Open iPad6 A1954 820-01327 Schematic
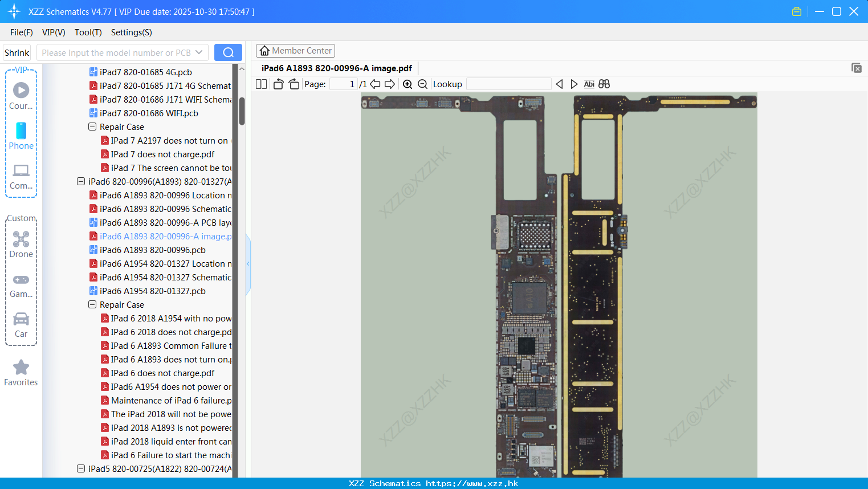 tap(160, 277)
